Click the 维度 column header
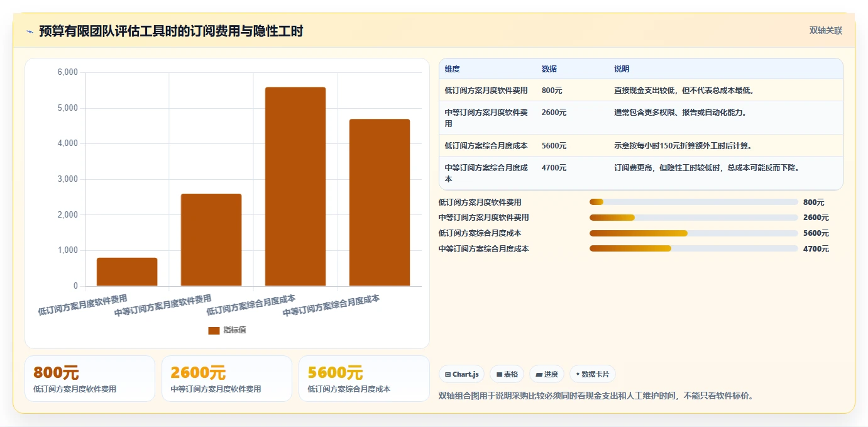Viewport: 868px width, 427px height. pyautogui.click(x=452, y=69)
